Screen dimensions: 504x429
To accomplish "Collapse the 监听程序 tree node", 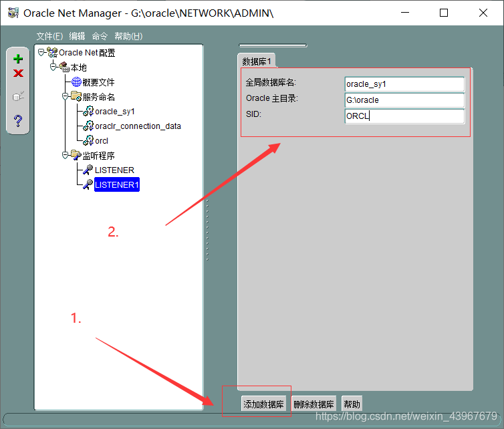I will 66,156.
